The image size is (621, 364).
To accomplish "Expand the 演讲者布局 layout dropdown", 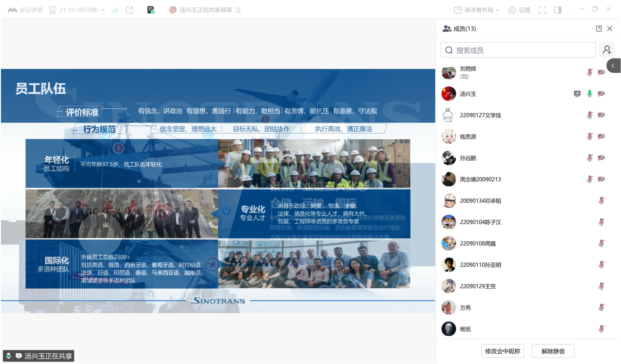I will click(477, 10).
